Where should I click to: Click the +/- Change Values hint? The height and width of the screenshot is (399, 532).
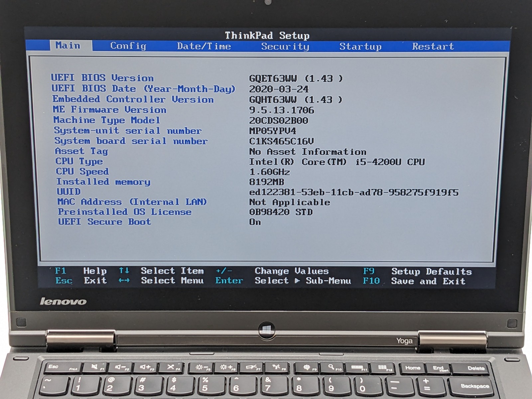[x=272, y=271]
